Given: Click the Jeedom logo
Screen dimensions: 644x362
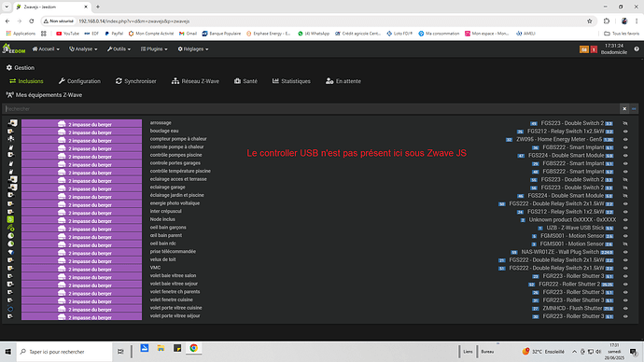Looking at the screenshot, I should (x=14, y=49).
